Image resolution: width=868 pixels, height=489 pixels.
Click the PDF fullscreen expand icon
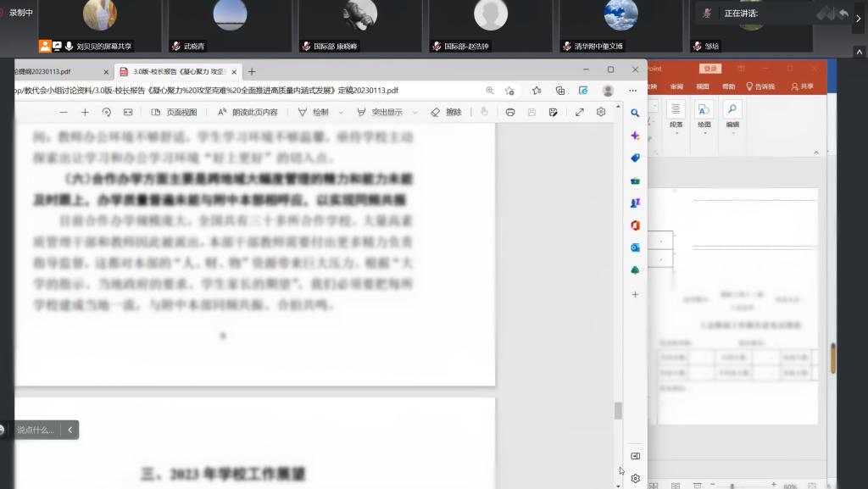pos(580,112)
